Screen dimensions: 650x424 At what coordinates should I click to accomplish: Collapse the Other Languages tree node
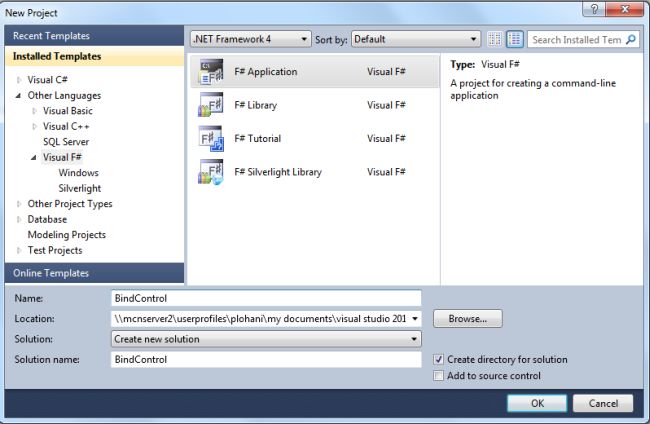(19, 95)
